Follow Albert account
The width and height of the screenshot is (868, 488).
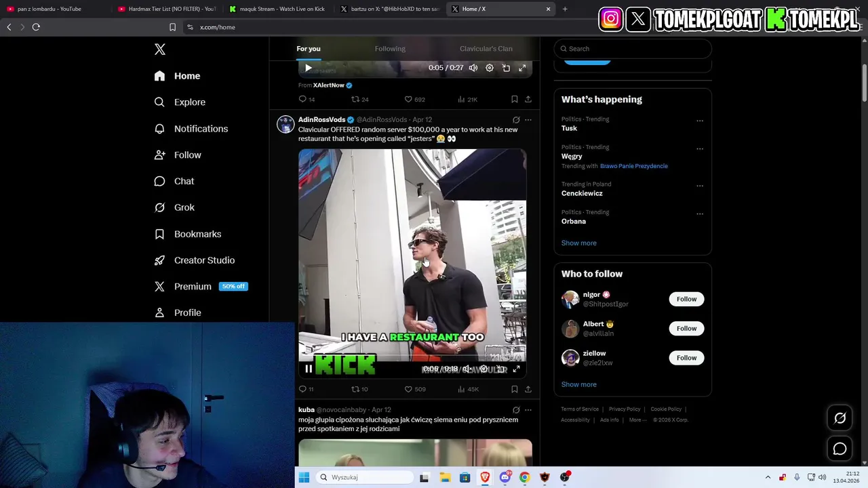click(x=686, y=329)
